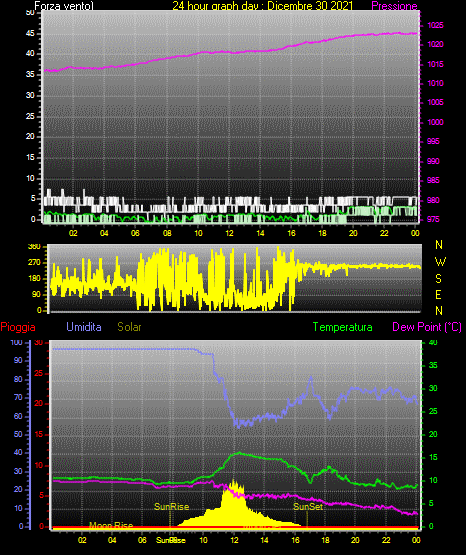Image resolution: width=466 pixels, height=555 pixels.
Task: Click the 980 pressure axis value
Action: [433, 200]
